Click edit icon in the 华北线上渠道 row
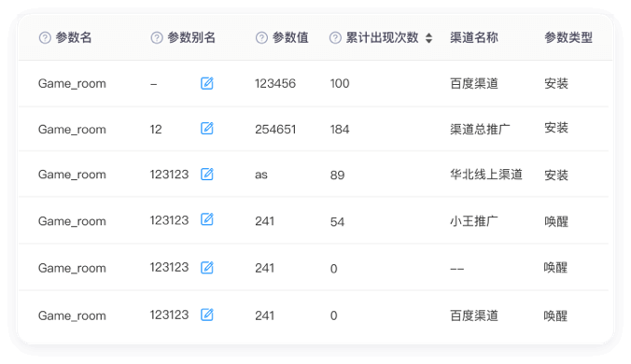Image resolution: width=631 pixels, height=364 pixels. click(x=207, y=175)
